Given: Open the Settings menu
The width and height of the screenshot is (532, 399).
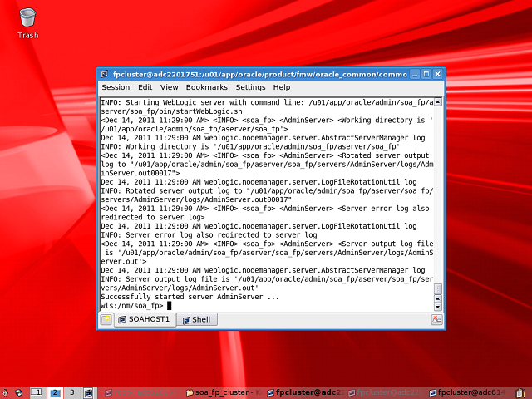Looking at the screenshot, I should coord(250,87).
